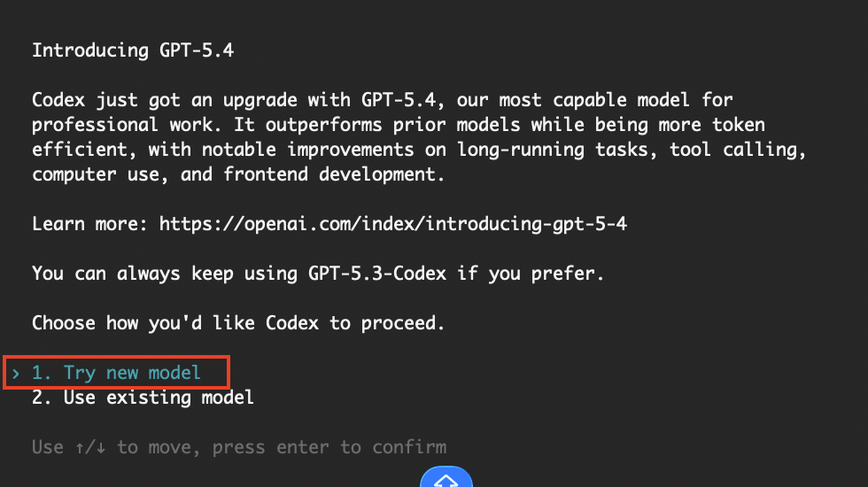Click the blue up-arrow button at bottom
The width and height of the screenshot is (868, 487).
[445, 478]
